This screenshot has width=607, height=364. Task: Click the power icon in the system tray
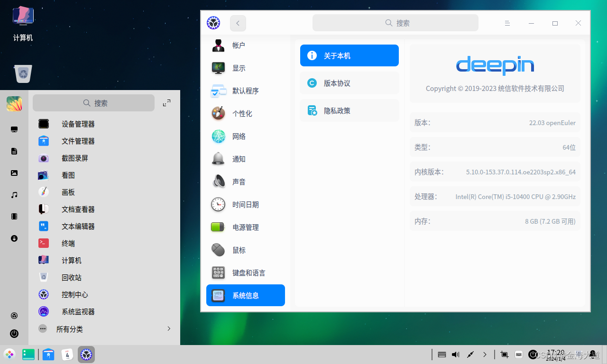pyautogui.click(x=532, y=355)
